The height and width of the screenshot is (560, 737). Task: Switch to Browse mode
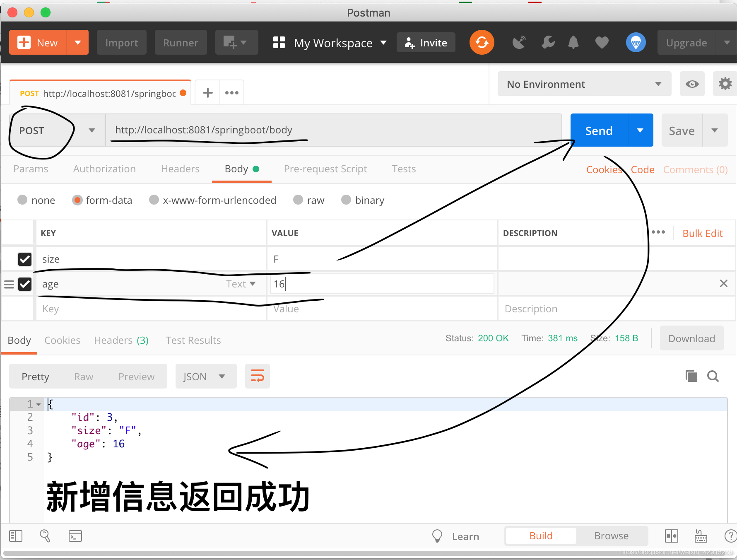[611, 536]
